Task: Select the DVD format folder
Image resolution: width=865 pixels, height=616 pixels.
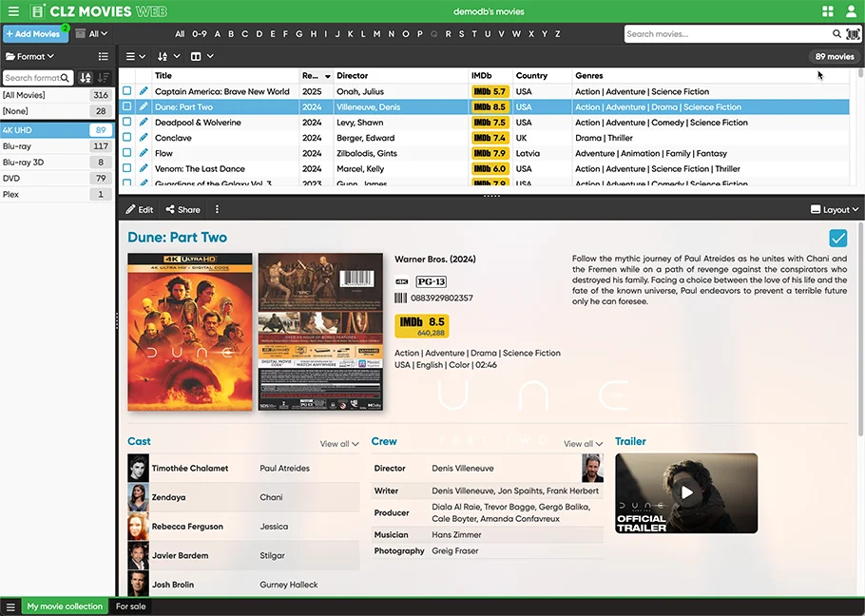Action: coord(57,178)
